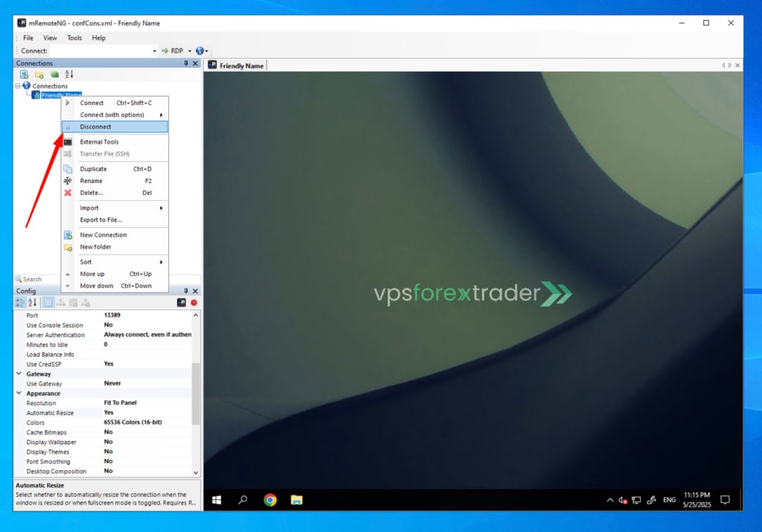Click the connection icon button in Config toolbar

(x=182, y=303)
